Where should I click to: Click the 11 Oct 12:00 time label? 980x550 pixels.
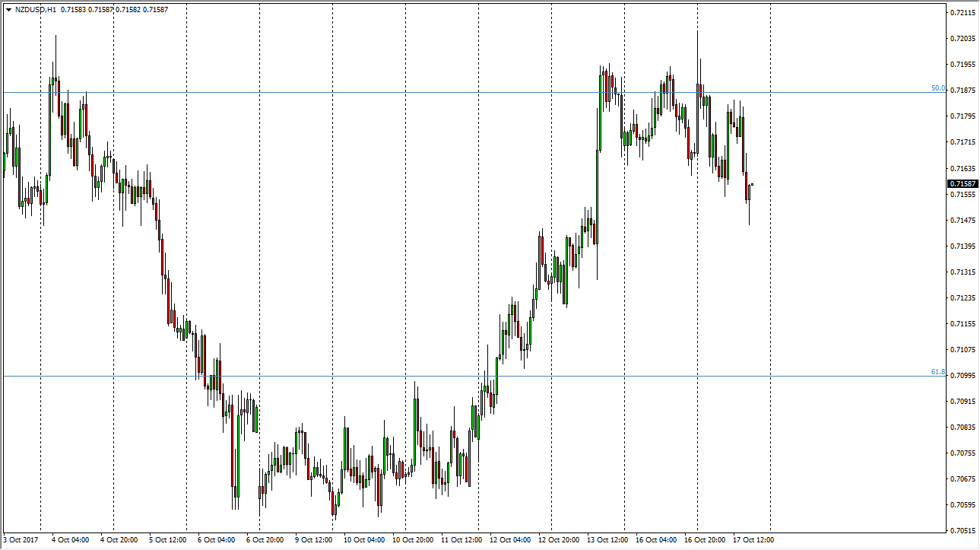460,540
